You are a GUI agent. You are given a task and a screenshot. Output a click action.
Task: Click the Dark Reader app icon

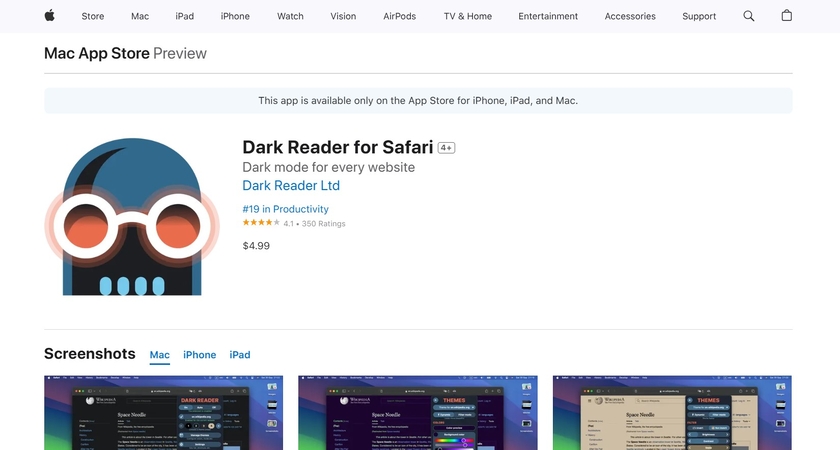(132, 217)
